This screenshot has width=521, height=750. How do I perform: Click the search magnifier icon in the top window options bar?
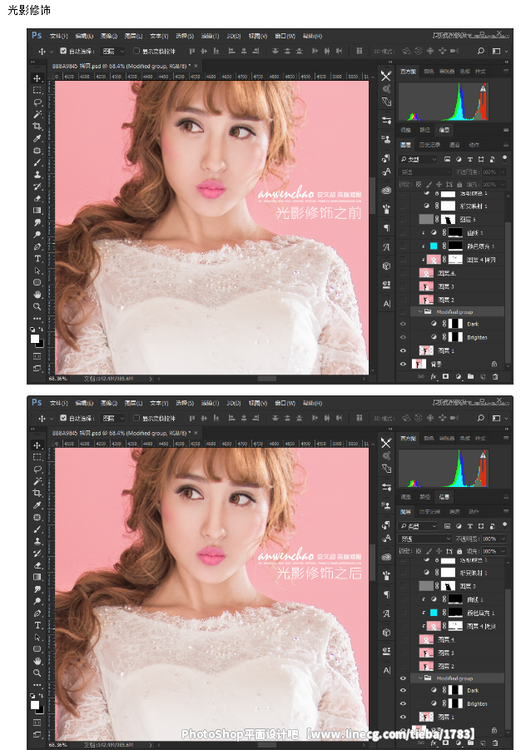(480, 51)
